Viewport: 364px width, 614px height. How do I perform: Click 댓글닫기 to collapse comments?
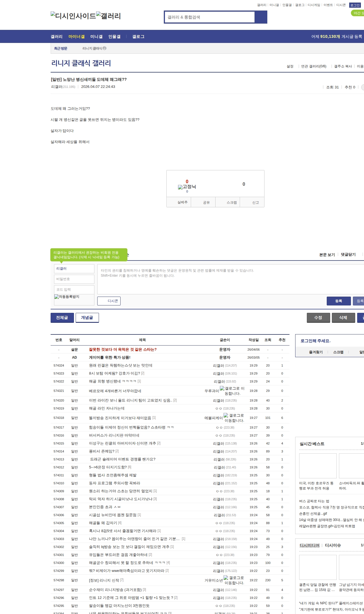coord(348,255)
